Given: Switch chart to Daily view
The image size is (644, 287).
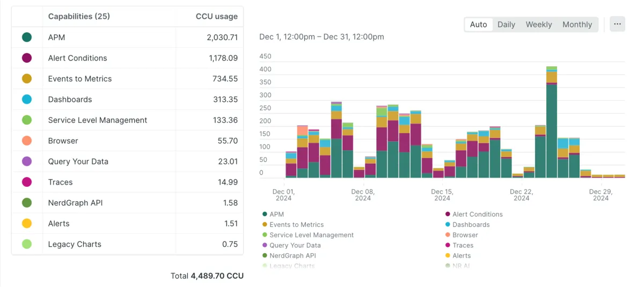Looking at the screenshot, I should (x=506, y=25).
